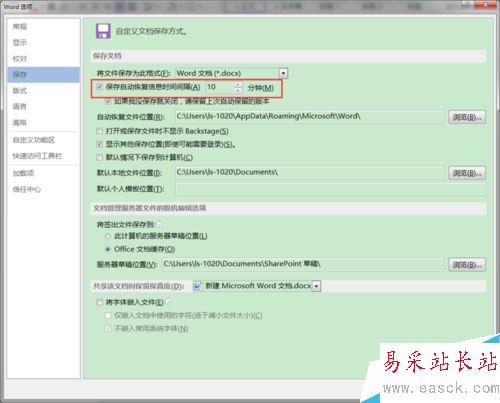Browse for the server drafts location

click(467, 265)
